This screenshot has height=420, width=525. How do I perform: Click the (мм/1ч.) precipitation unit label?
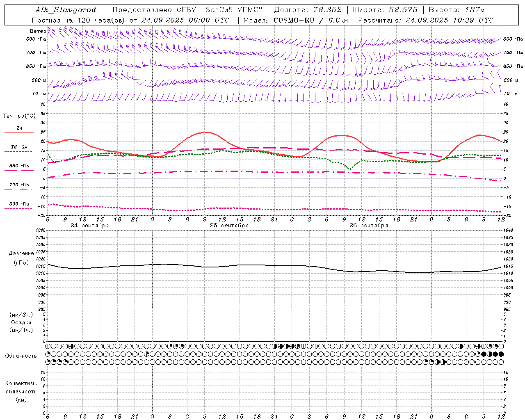click(x=21, y=330)
